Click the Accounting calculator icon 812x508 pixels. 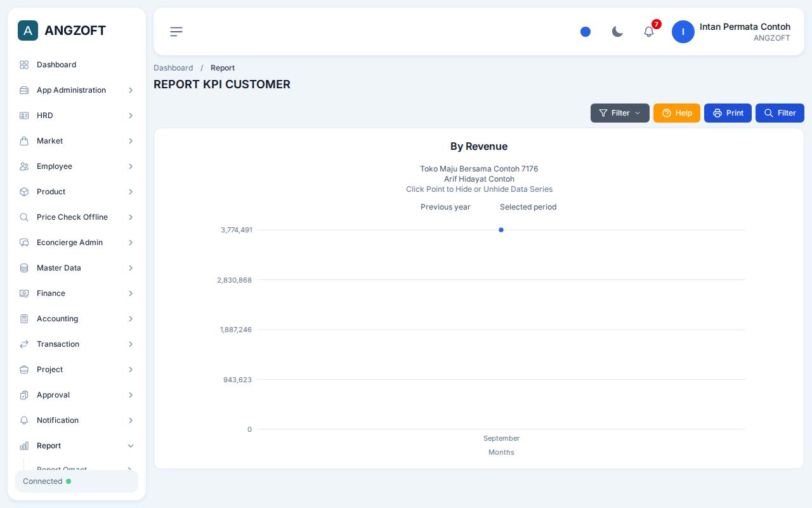pos(24,319)
